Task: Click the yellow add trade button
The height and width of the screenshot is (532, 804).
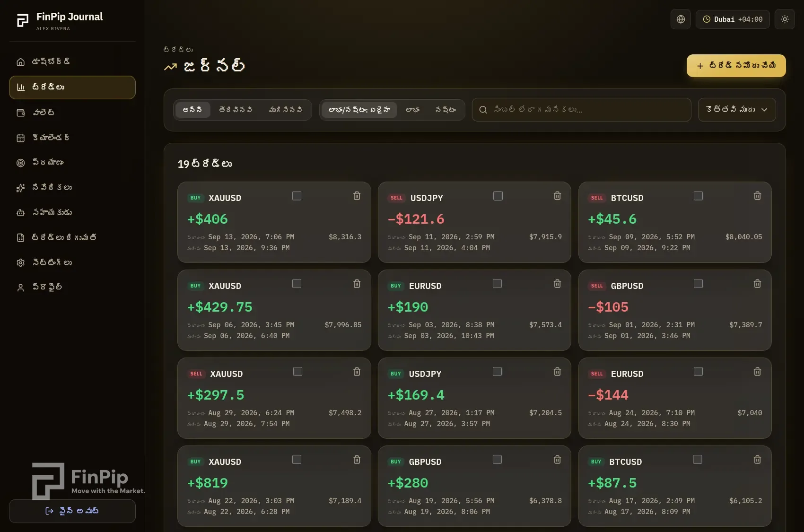Action: [736, 66]
